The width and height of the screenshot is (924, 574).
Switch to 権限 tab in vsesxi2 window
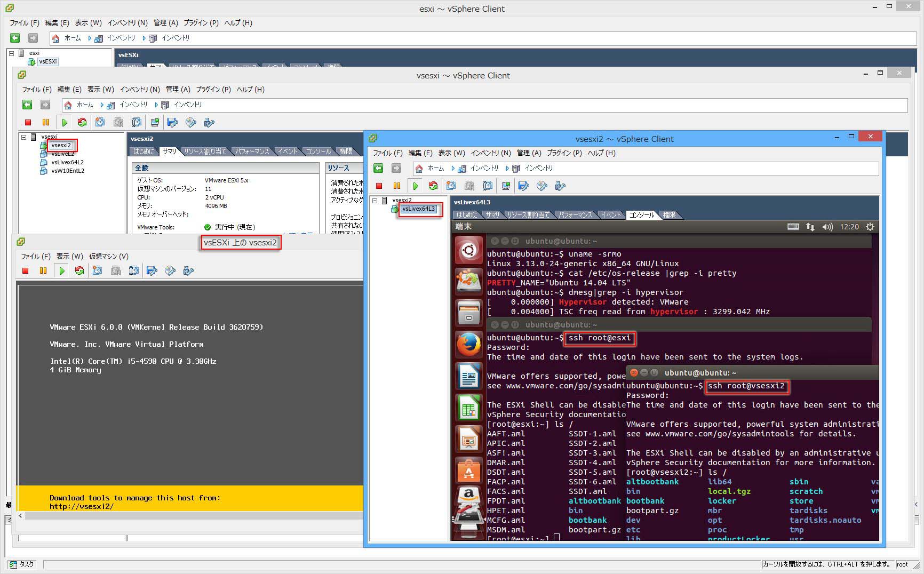pos(669,215)
